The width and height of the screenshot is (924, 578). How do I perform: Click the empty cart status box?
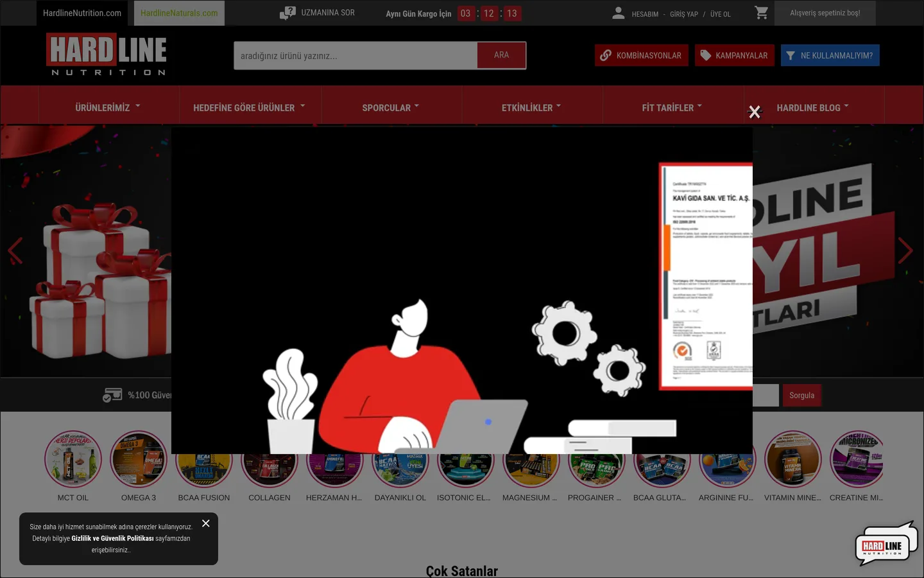825,13
